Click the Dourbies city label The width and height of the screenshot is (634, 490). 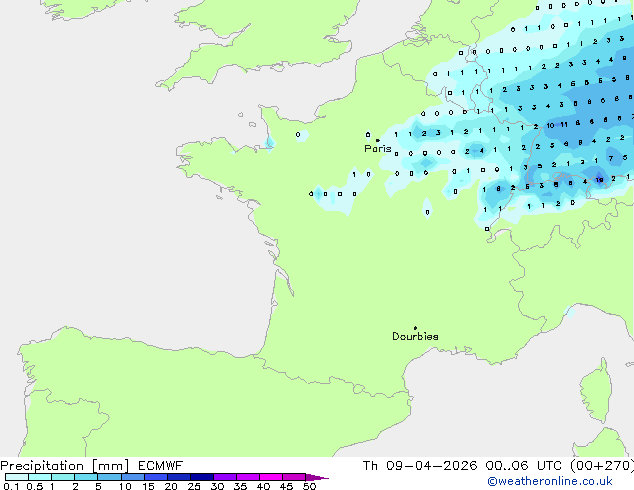[415, 336]
